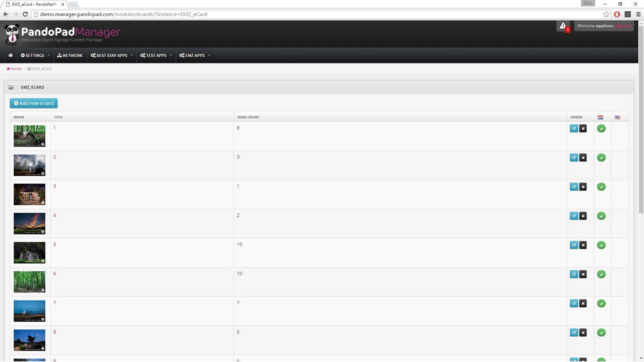Screen dimensions: 644x362
Task: Select the EMZ_eCard browser tab
Action: [35, 4]
